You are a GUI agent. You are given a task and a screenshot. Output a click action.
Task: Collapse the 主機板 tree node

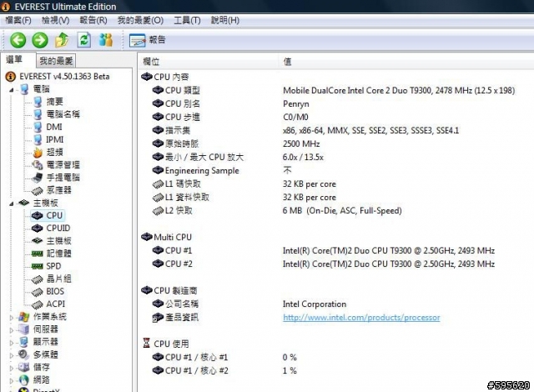pos(12,203)
